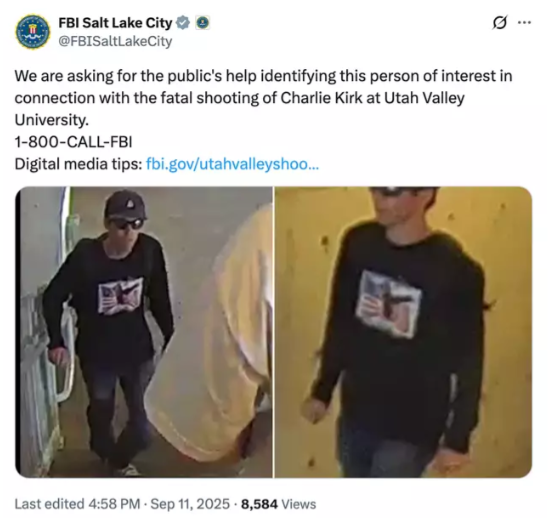Click the 1-800-CALL-FBI phone text
Image resolution: width=552 pixels, height=518 pixels.
74,142
